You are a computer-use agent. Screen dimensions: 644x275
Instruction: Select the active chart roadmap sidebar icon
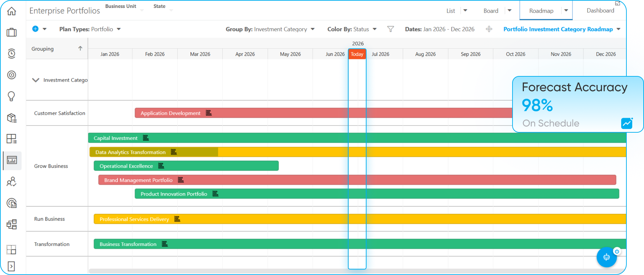pyautogui.click(x=12, y=160)
